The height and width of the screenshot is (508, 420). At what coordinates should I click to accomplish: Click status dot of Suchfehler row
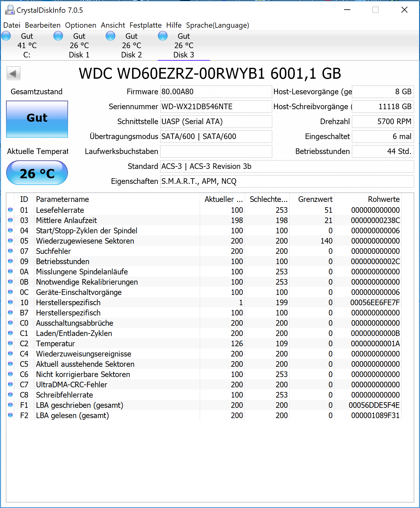pos(10,251)
